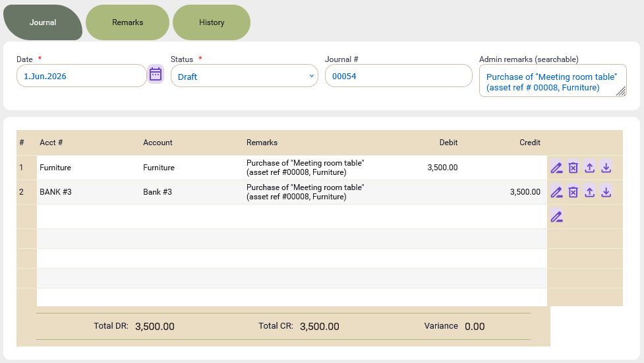644x363 pixels.
Task: Move the BANK #3 line up
Action: point(589,192)
